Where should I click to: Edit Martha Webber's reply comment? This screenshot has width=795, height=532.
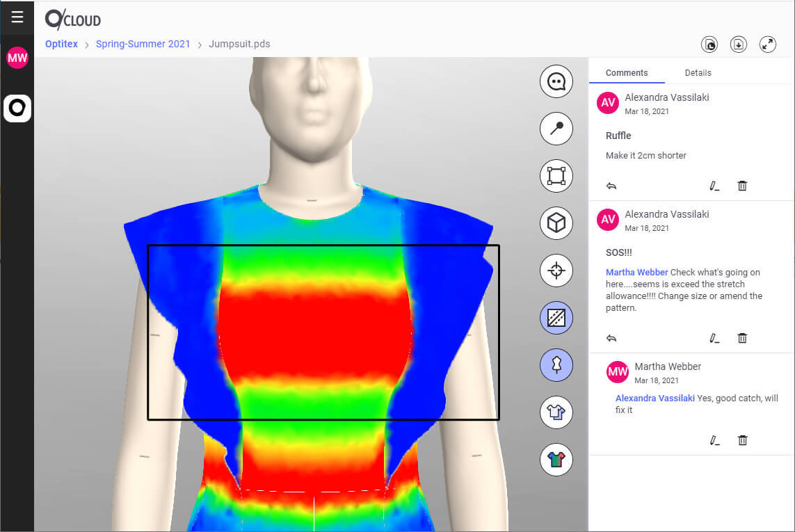(714, 440)
